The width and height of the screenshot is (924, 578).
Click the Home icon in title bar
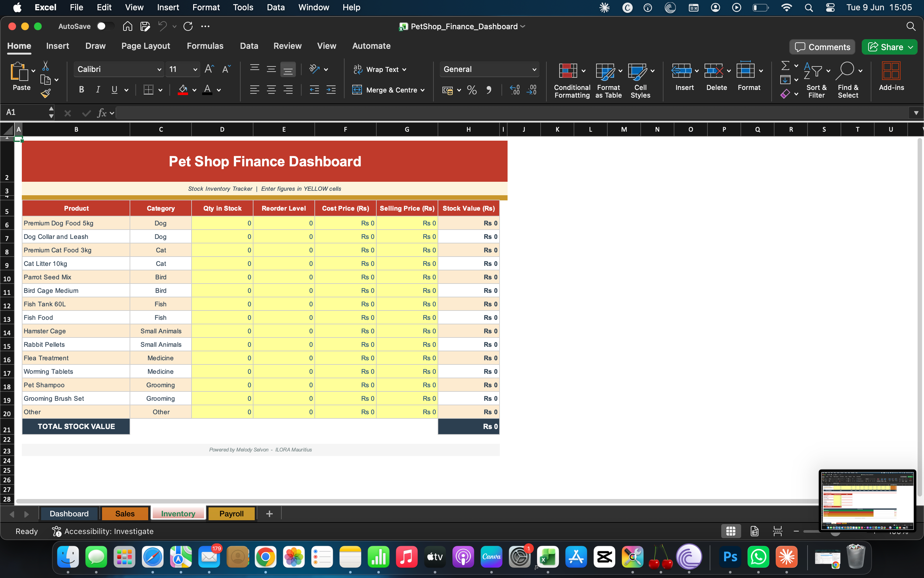(127, 26)
